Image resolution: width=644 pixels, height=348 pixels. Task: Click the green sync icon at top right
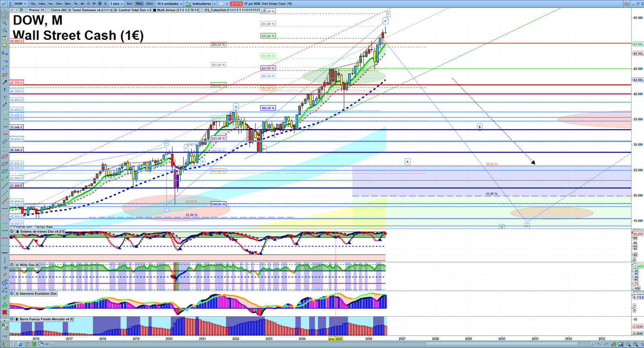(626, 4)
